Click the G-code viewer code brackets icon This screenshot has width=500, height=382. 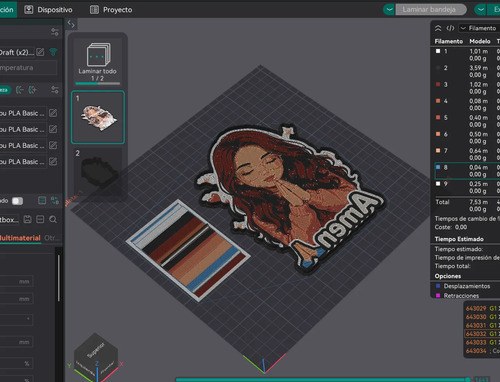(x=450, y=28)
